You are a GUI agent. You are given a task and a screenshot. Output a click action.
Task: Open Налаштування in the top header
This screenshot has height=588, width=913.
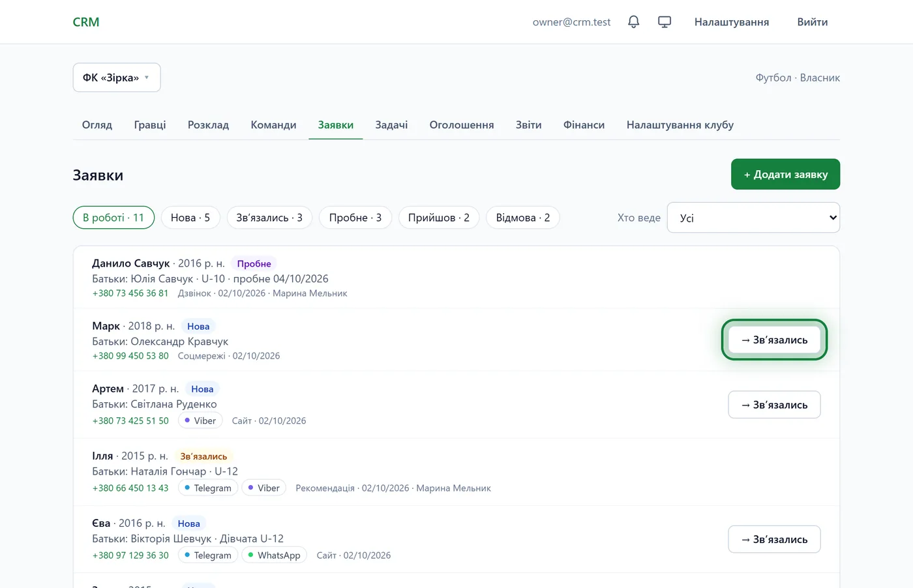732,22
